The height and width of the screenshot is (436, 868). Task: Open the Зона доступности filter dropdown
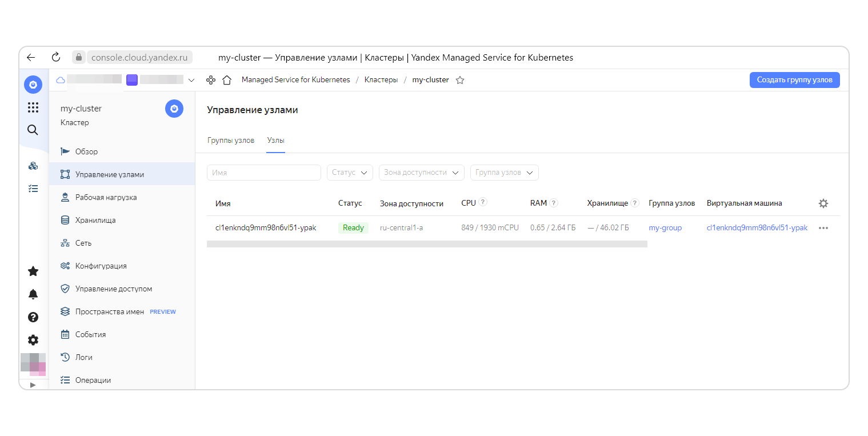pos(422,173)
